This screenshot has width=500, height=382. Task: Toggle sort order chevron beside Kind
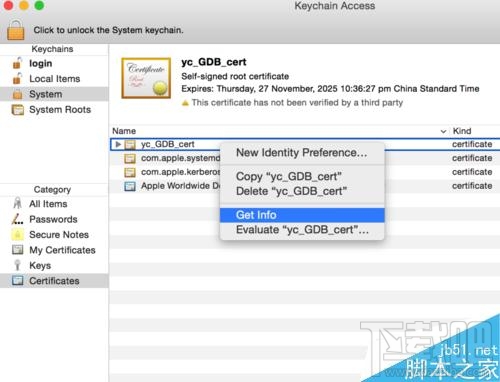443,131
